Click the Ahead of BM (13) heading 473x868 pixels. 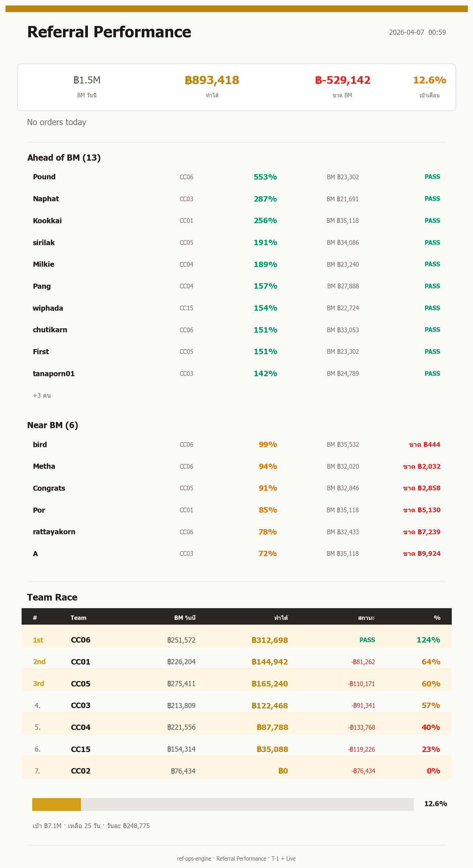64,158
